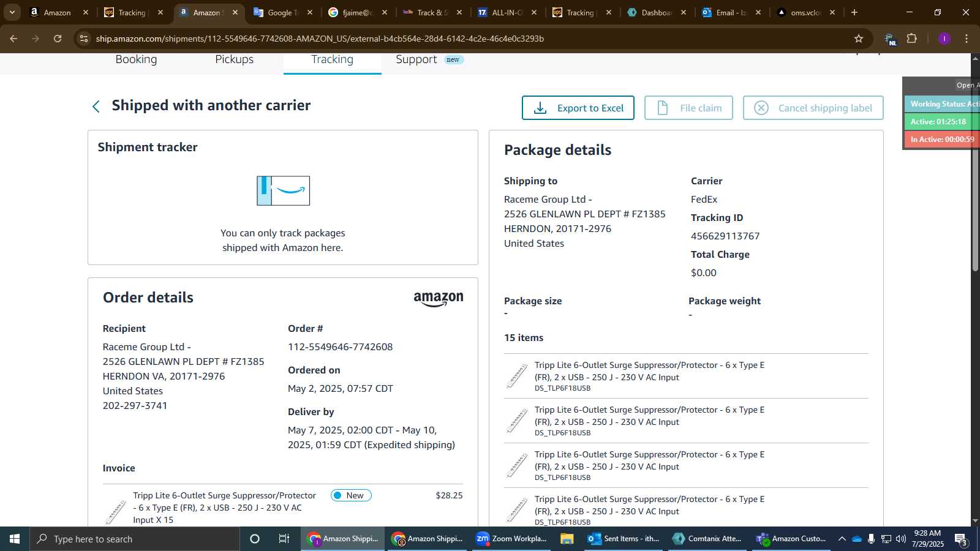Click the $28.25 invoice price

pos(449,495)
